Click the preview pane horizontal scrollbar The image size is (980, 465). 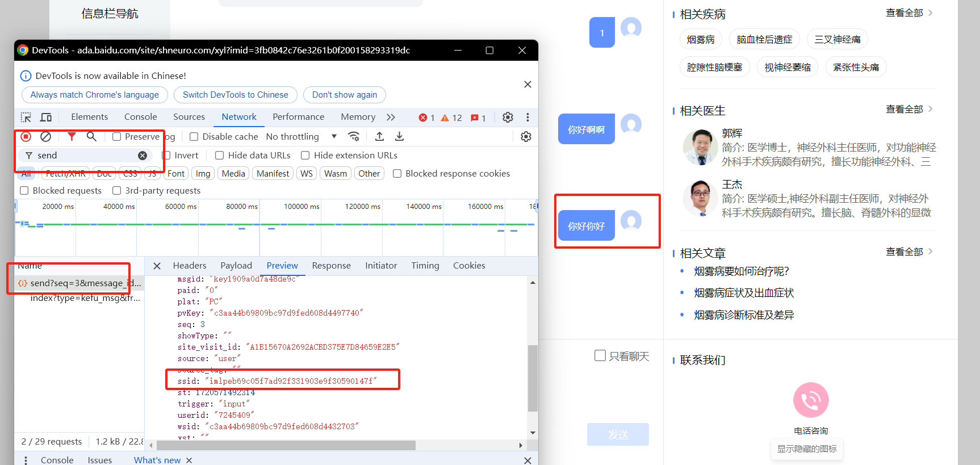click(x=286, y=446)
